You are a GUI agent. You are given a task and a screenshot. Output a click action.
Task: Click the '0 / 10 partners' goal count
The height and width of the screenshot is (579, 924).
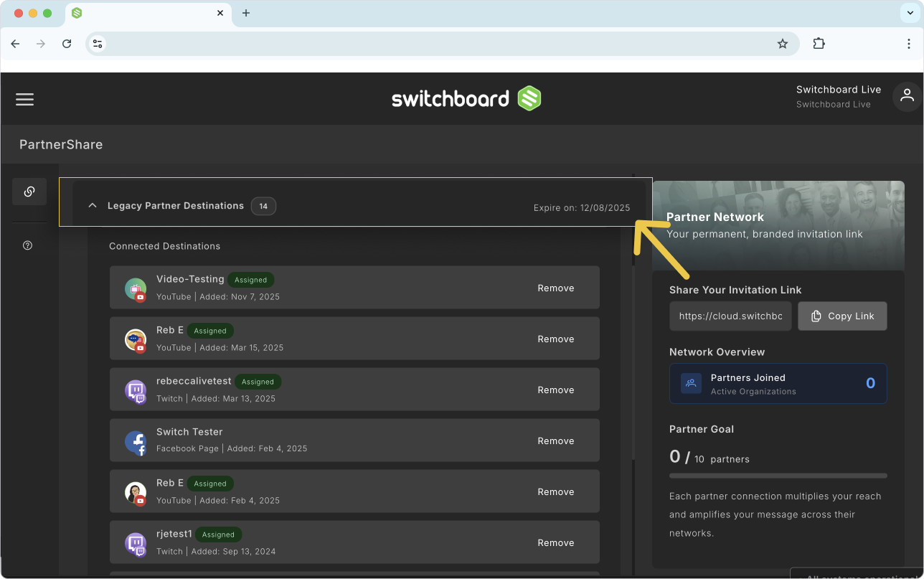click(x=709, y=457)
